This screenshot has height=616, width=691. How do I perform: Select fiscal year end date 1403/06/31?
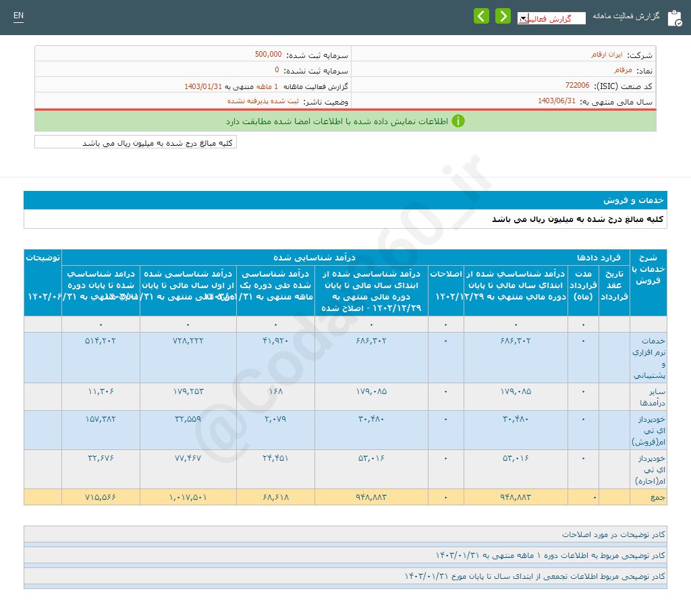coord(557,101)
